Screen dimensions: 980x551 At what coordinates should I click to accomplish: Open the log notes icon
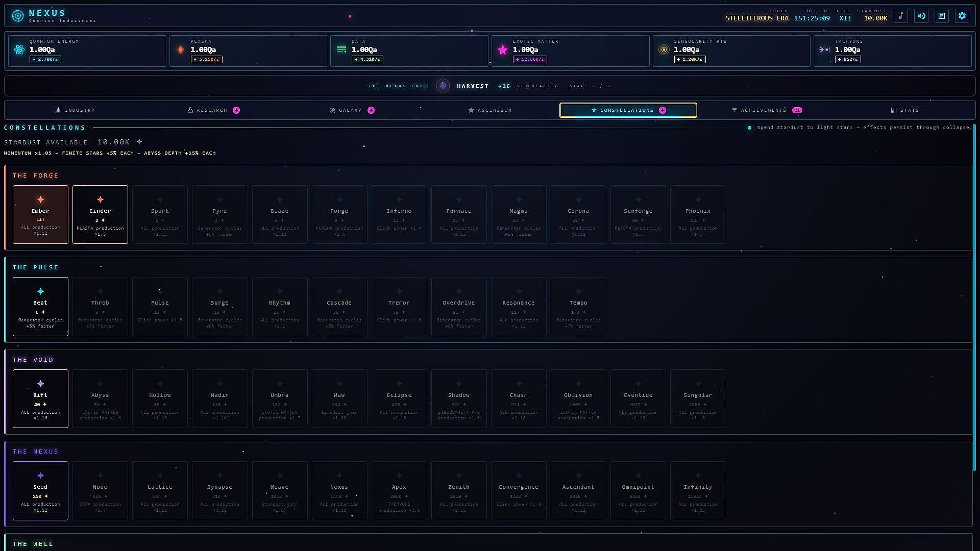(x=942, y=16)
